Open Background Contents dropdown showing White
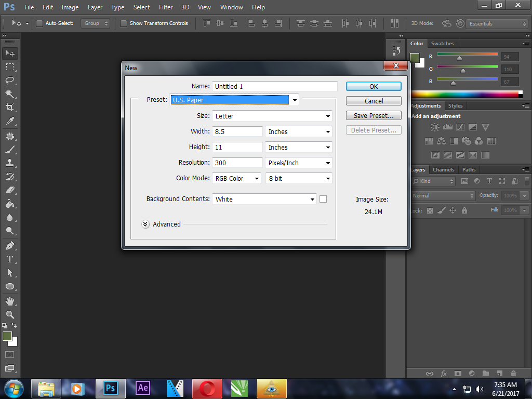The image size is (532, 399). tap(264, 199)
